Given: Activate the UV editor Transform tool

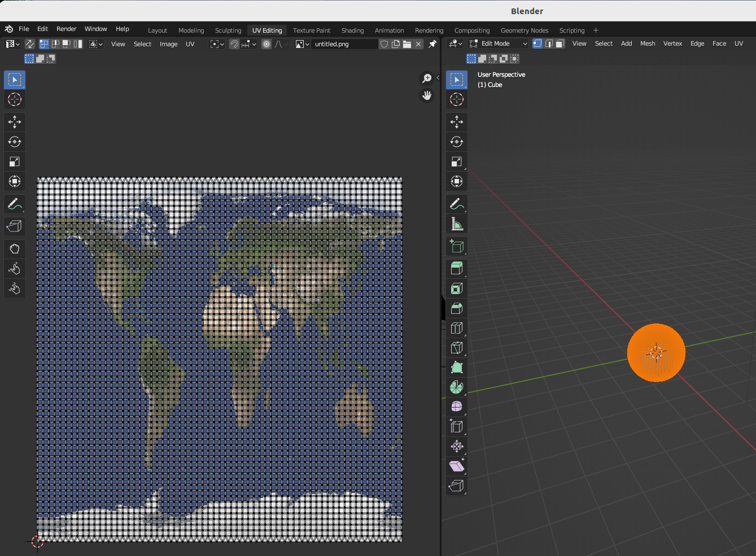Looking at the screenshot, I should [15, 181].
